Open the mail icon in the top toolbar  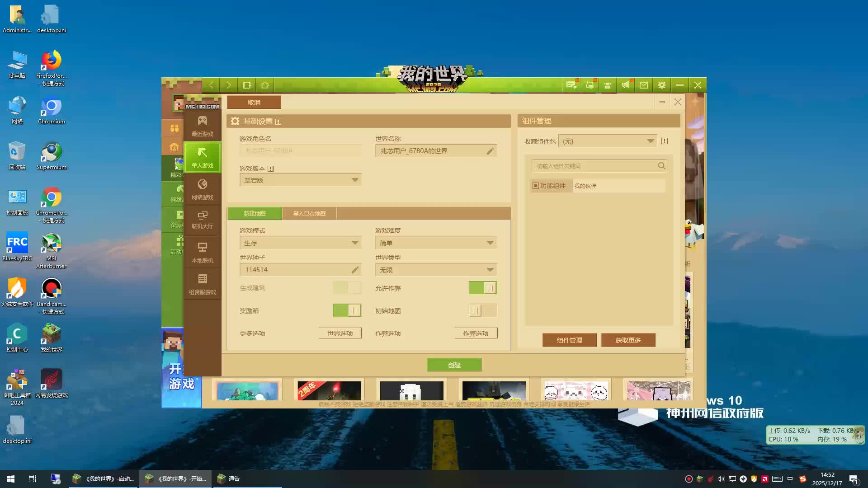tap(643, 84)
